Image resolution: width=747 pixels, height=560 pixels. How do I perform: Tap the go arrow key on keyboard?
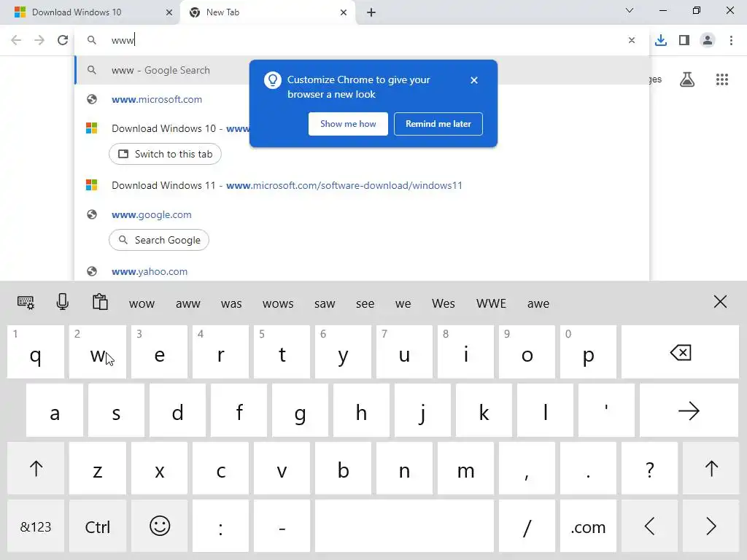tap(689, 411)
